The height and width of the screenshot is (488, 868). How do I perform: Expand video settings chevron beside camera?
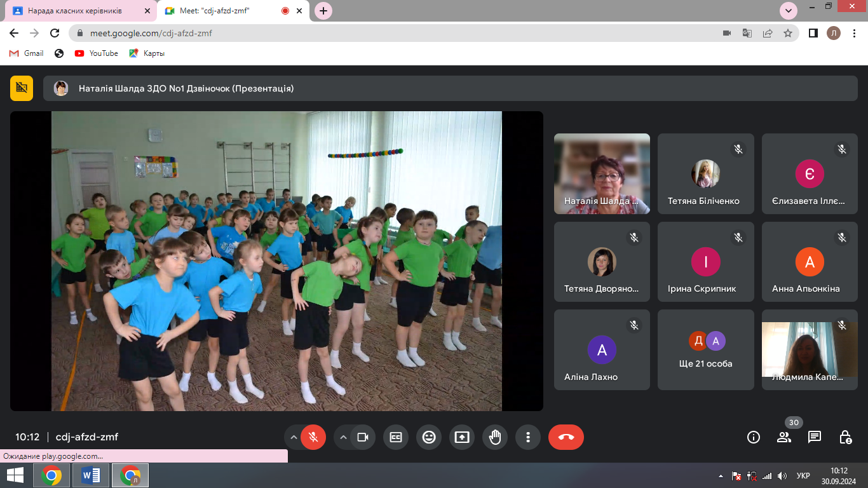coord(343,437)
